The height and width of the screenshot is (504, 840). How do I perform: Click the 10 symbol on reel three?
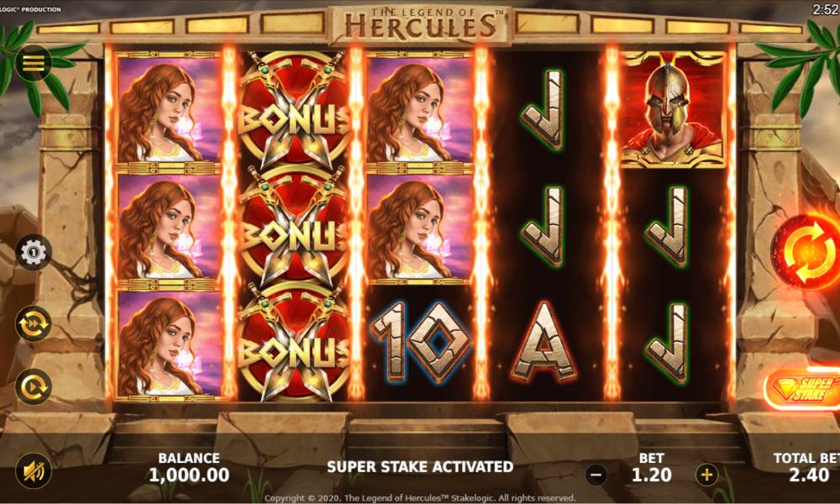(x=420, y=342)
